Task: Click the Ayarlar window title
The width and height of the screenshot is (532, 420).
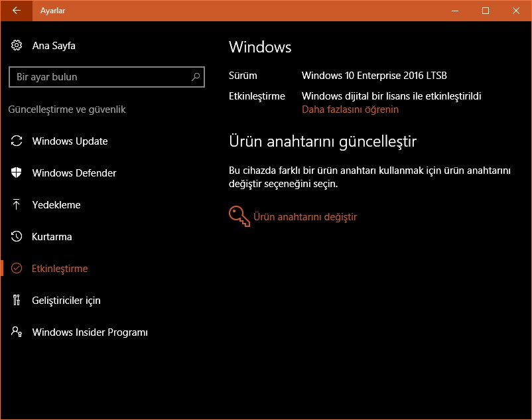Action: (x=52, y=11)
